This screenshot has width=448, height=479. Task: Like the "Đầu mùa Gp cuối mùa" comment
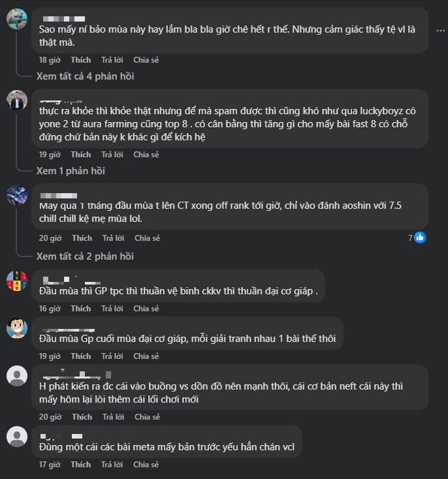coord(81,356)
